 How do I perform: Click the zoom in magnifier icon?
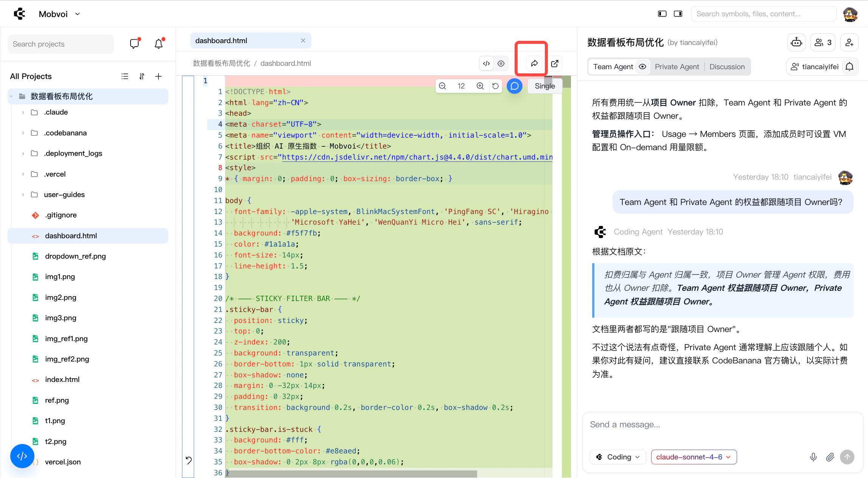coord(480,86)
